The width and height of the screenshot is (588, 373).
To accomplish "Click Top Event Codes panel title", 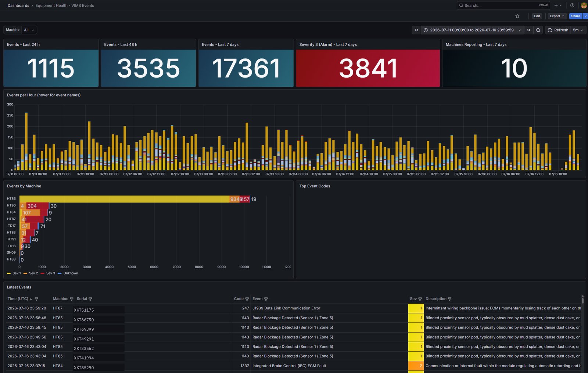I will [x=315, y=186].
